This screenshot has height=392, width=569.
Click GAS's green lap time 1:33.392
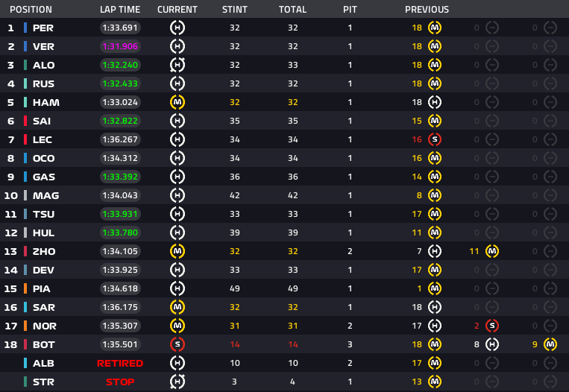point(120,177)
